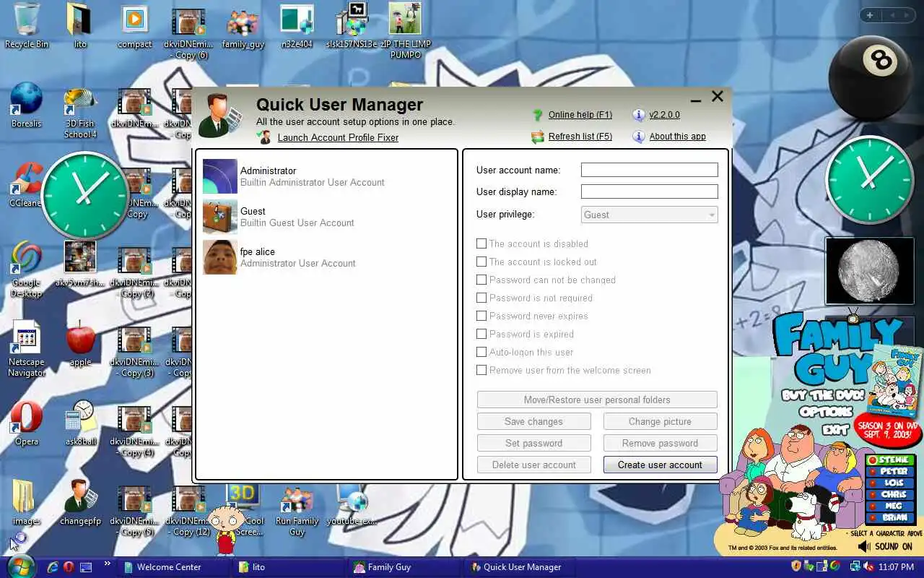Click the Save changes button
Image resolution: width=924 pixels, height=578 pixels.
point(533,422)
